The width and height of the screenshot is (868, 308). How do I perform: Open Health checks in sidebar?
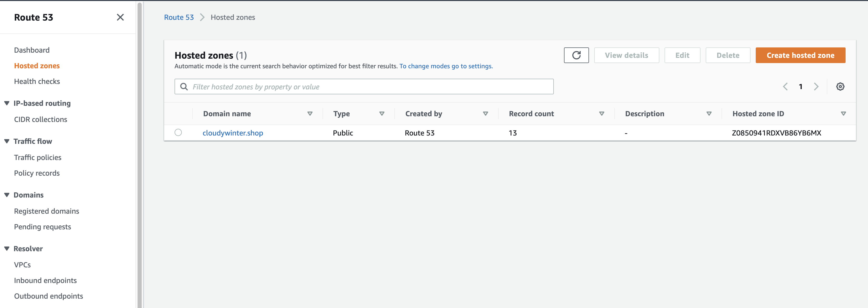coord(37,81)
